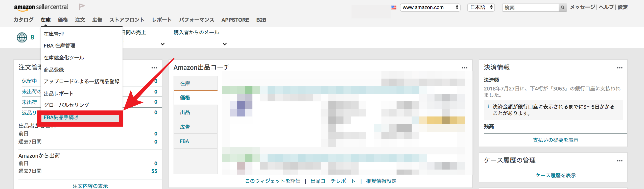Open the www.amazon.com marketplace dropdown
Viewport: 644px width, 189px height.
point(430,8)
